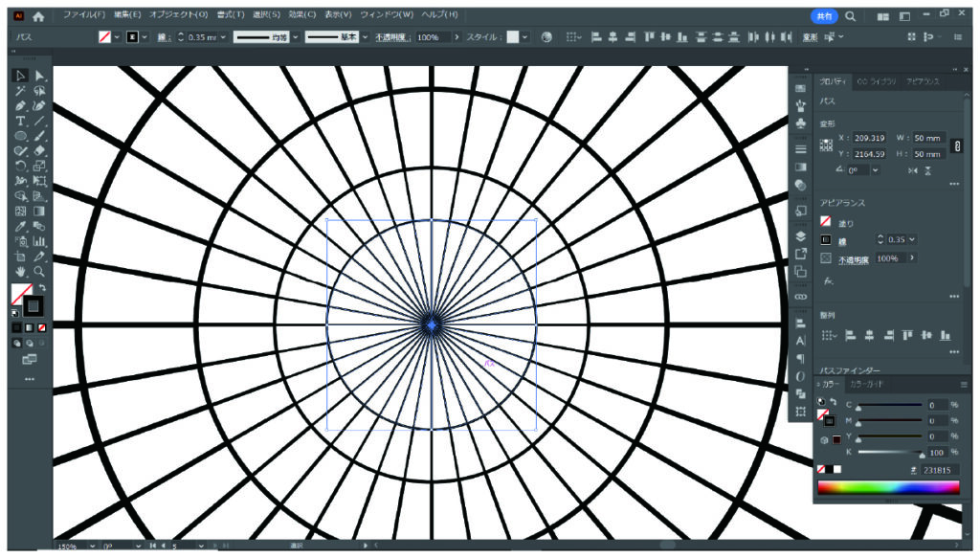Switch to the カラーガイド tab

click(866, 385)
